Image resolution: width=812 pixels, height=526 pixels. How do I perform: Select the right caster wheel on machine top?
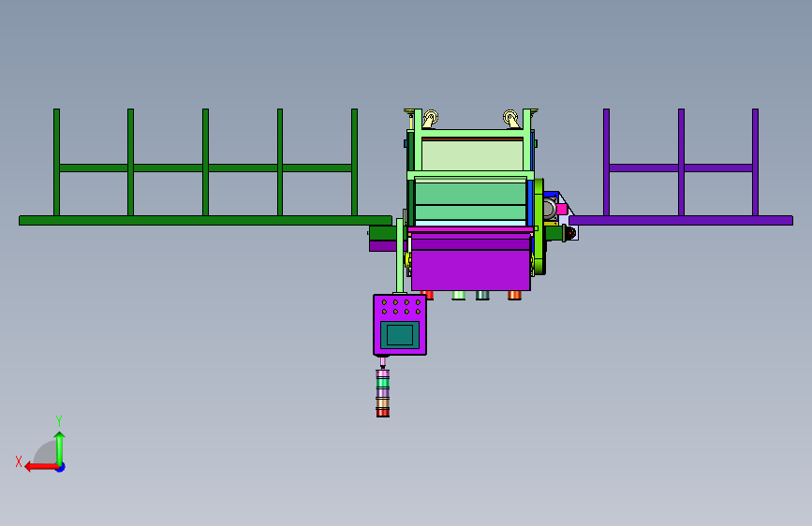511,119
